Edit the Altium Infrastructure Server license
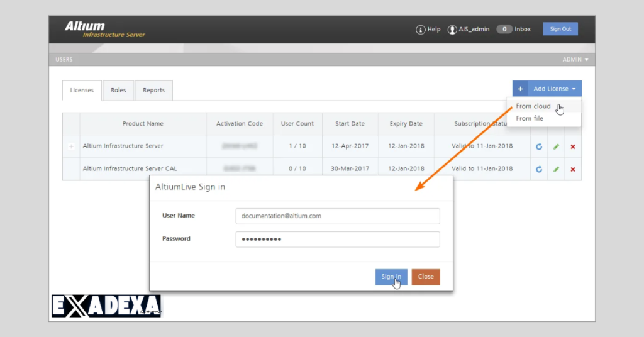Screen dimensions: 644x337 point(556,146)
